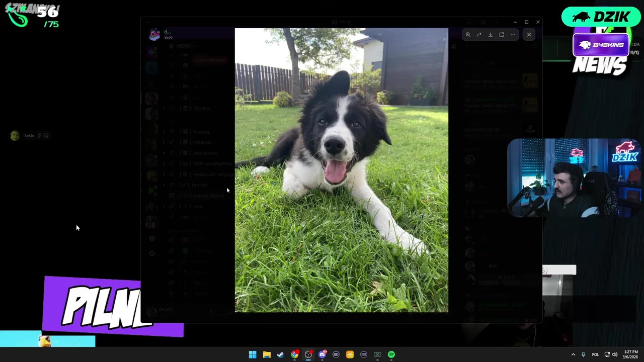The width and height of the screenshot is (644, 362).
Task: Switch to Google Chrome in the taskbar
Action: tap(294, 354)
